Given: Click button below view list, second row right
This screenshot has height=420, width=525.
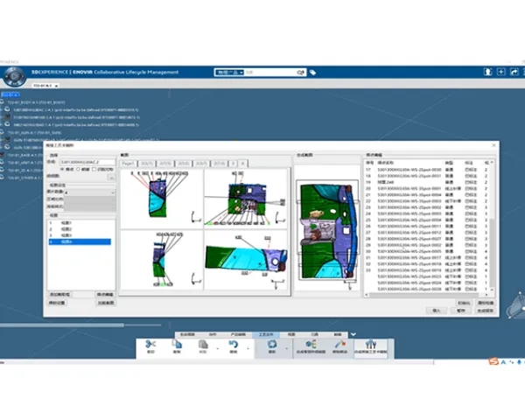Looking at the screenshot, I should [106, 303].
